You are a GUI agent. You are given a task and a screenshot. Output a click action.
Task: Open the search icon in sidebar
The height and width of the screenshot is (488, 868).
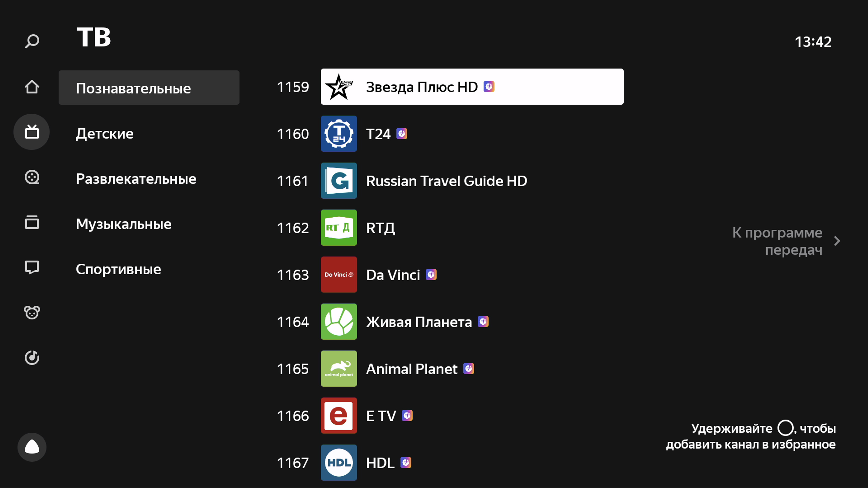[x=32, y=41]
